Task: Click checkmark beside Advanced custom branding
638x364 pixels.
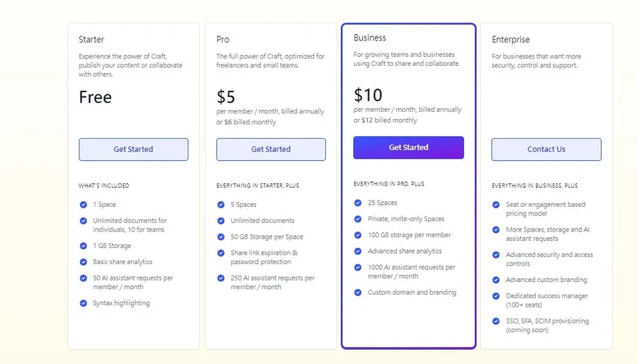Action: point(496,280)
